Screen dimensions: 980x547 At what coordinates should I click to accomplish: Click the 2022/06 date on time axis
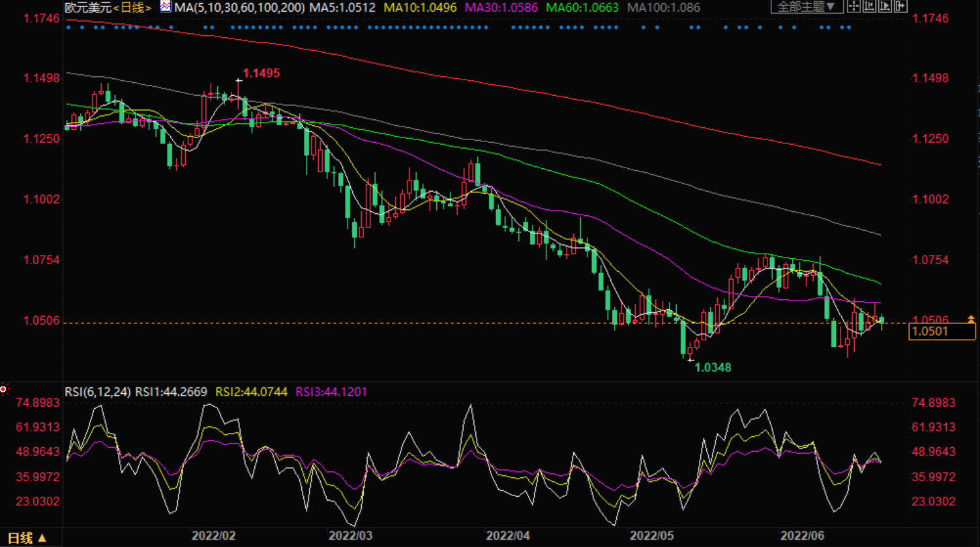tap(802, 536)
